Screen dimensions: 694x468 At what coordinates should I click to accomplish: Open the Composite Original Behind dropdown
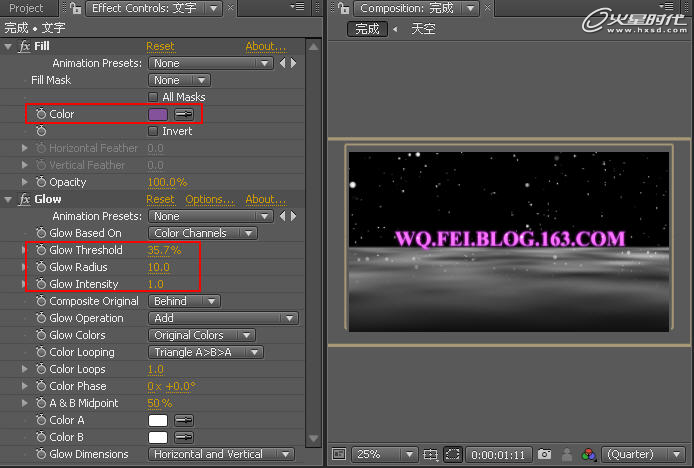[x=184, y=301]
